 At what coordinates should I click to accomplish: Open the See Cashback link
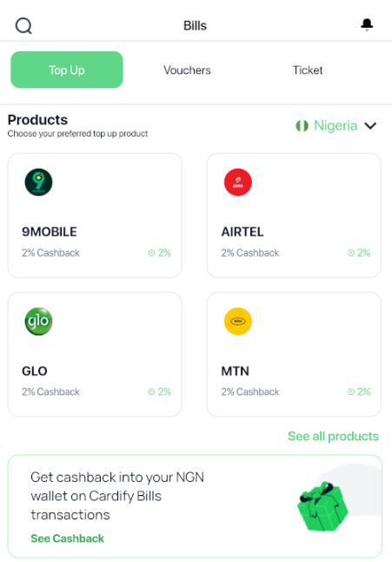pos(67,539)
